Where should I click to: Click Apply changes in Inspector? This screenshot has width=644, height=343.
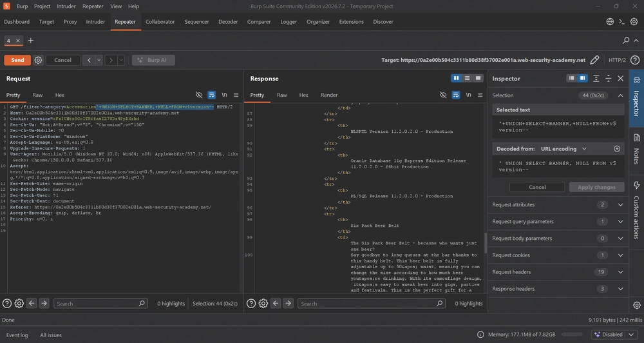(x=596, y=187)
